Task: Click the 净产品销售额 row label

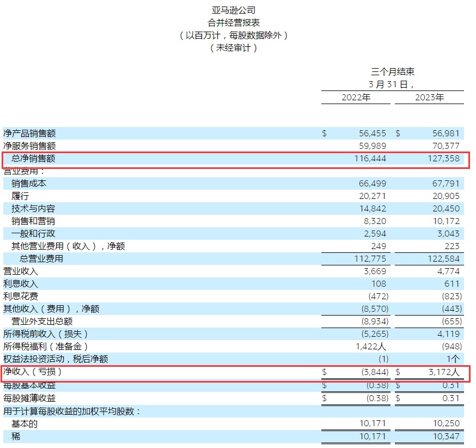Action: coord(29,134)
